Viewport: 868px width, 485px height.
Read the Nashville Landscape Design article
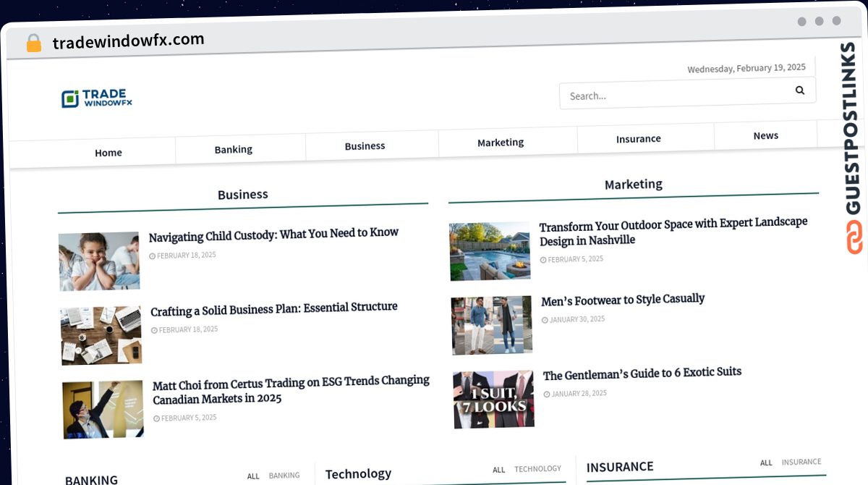tap(673, 231)
